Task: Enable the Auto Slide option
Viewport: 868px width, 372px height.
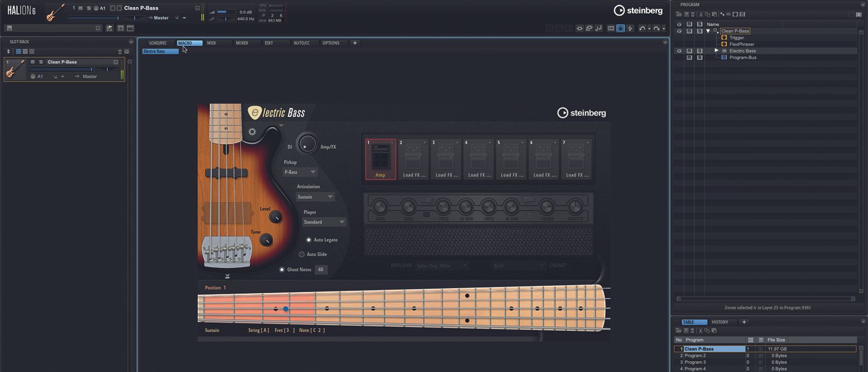Action: point(301,254)
